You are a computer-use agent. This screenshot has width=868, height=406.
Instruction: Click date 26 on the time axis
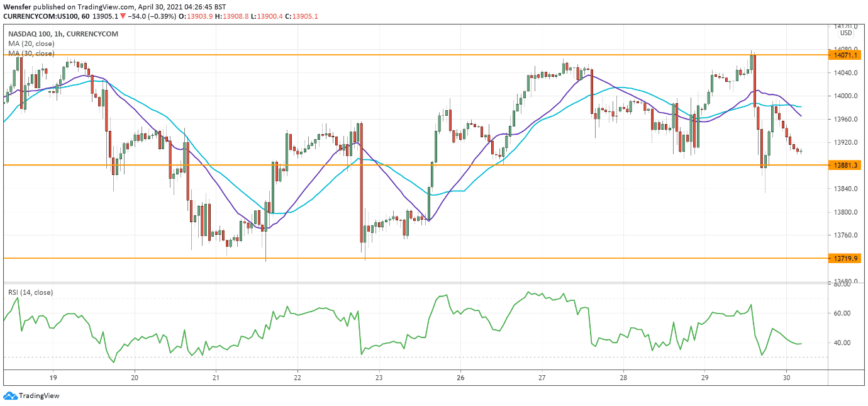(460, 378)
